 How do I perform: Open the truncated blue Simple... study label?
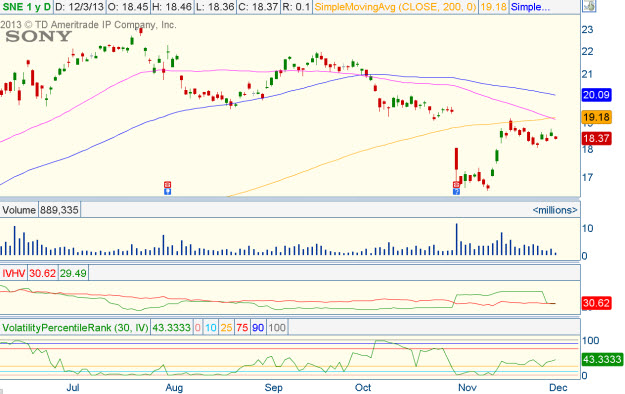pyautogui.click(x=531, y=7)
